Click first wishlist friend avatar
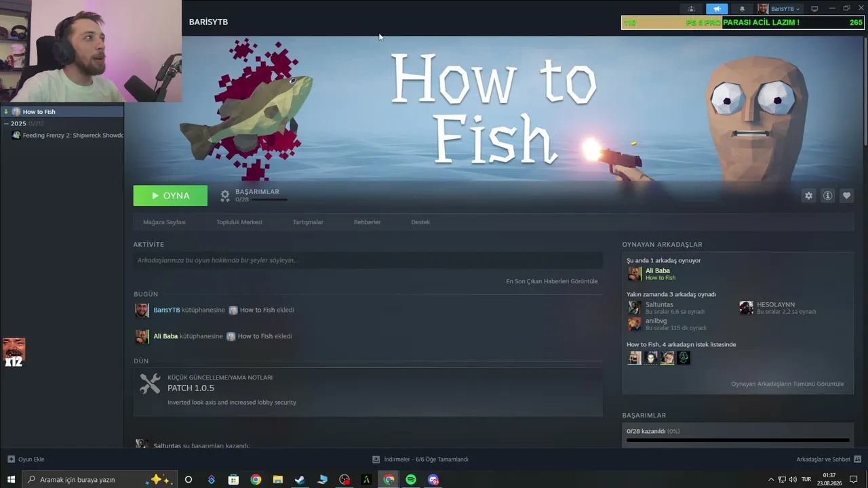 tap(635, 358)
